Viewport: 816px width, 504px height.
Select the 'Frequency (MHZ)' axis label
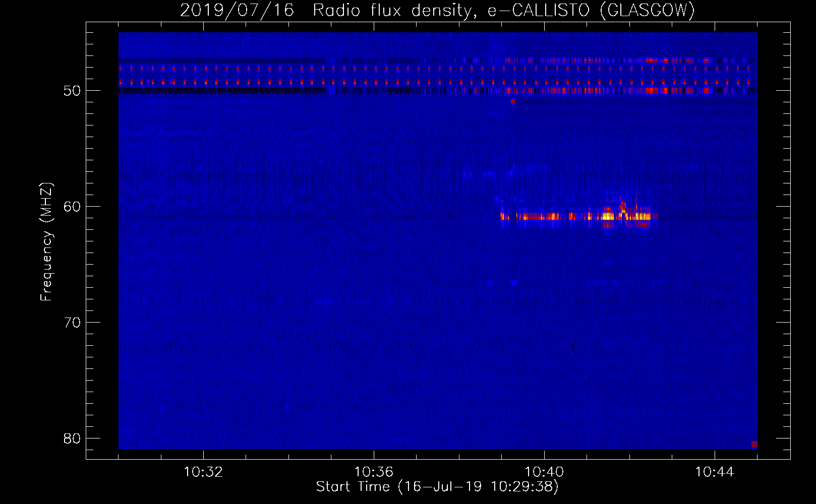46,242
